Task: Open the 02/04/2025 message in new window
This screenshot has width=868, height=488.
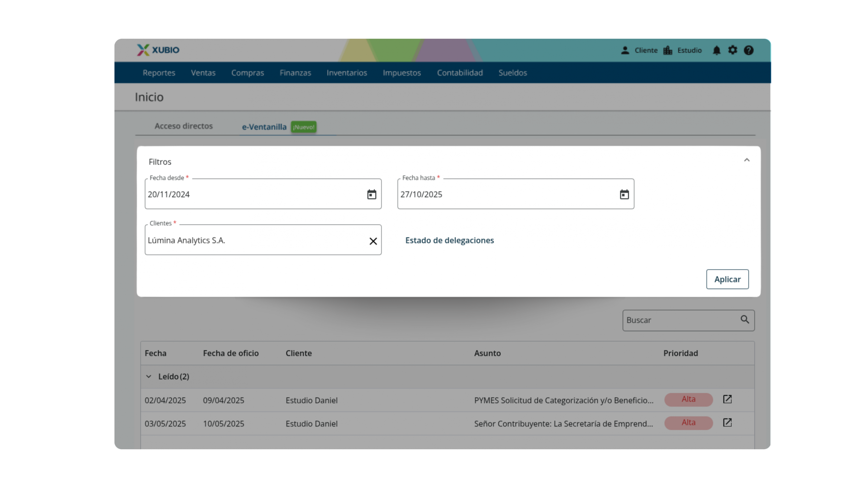Action: [727, 399]
